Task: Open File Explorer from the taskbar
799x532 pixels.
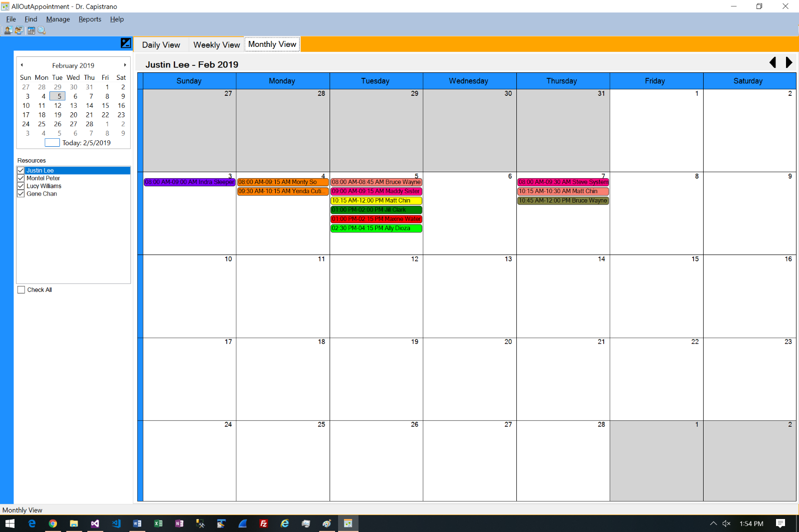Action: pyautogui.click(x=74, y=524)
